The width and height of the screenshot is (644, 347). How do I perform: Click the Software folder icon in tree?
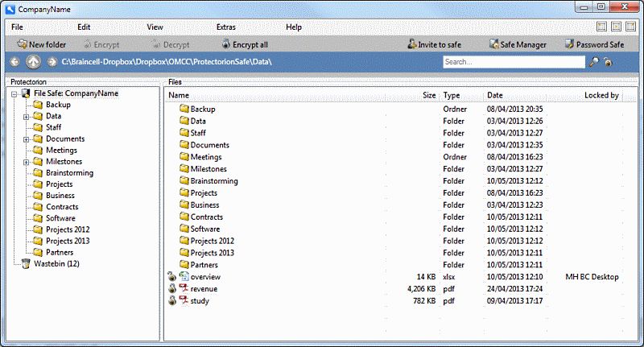[38, 218]
